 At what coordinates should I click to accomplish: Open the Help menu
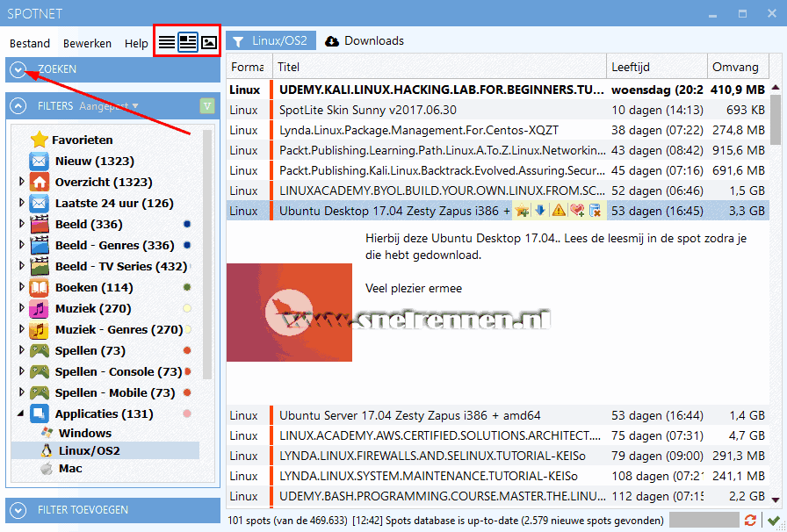point(136,44)
